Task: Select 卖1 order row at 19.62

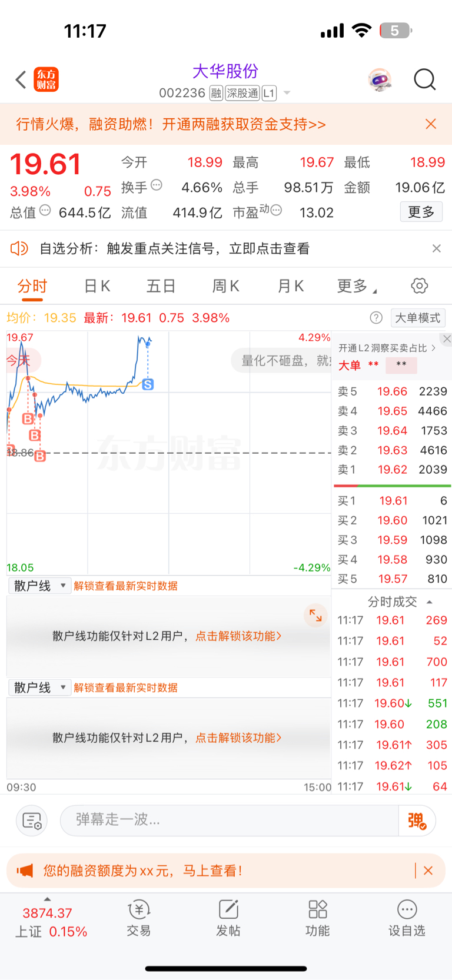Action: click(393, 469)
